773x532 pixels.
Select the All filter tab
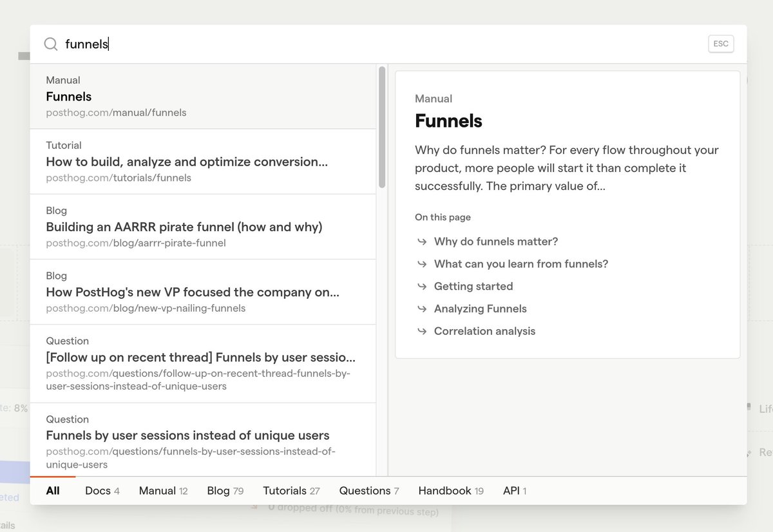click(x=53, y=491)
